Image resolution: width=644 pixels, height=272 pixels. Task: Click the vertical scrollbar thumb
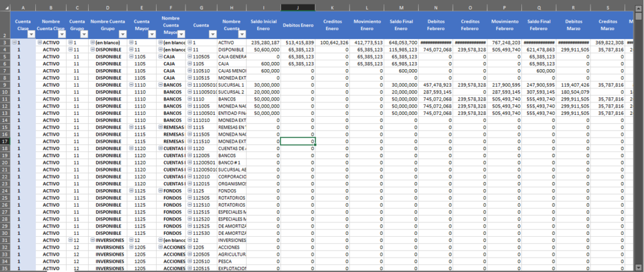click(638, 16)
